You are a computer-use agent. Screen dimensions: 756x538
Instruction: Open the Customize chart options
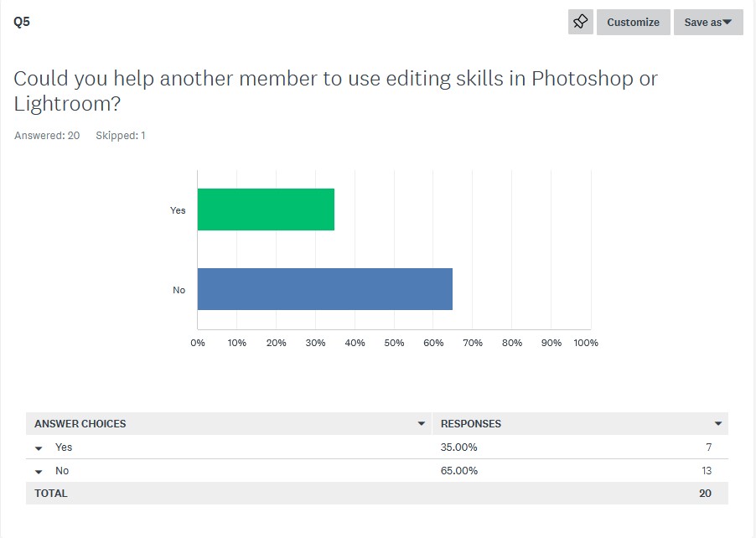(x=633, y=22)
